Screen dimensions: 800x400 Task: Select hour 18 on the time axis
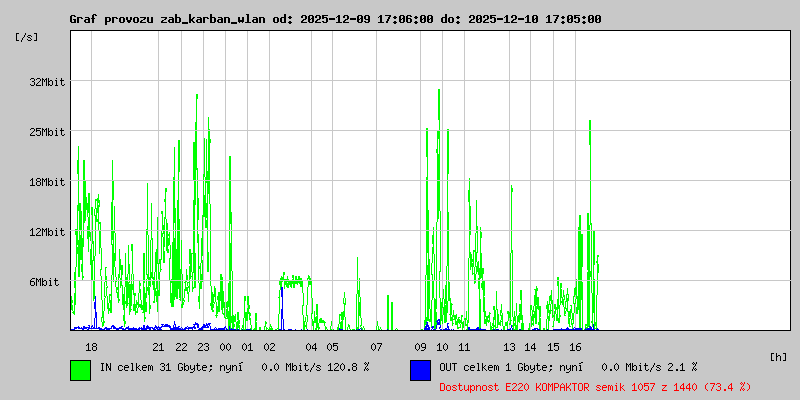pos(91,347)
